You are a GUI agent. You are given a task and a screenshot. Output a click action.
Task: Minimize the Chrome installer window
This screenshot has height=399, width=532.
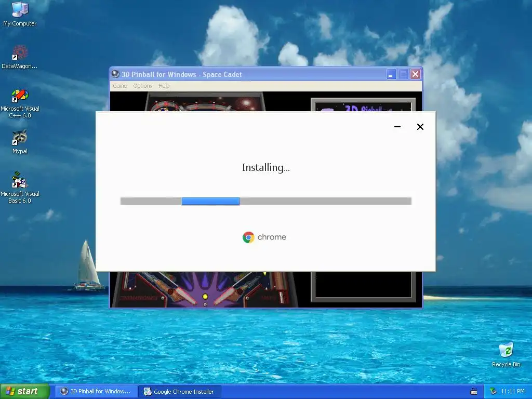coord(397,127)
